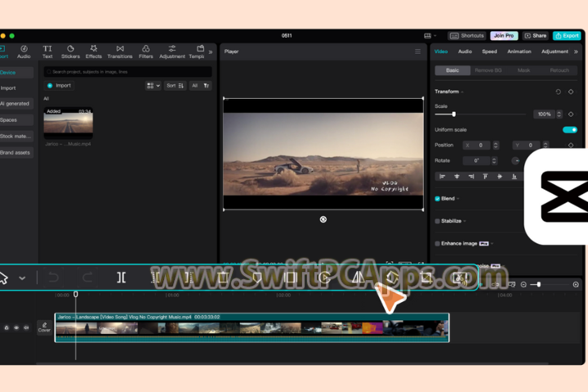
Task: Switch to the Adjustment tab in the inspector
Action: [x=555, y=51]
